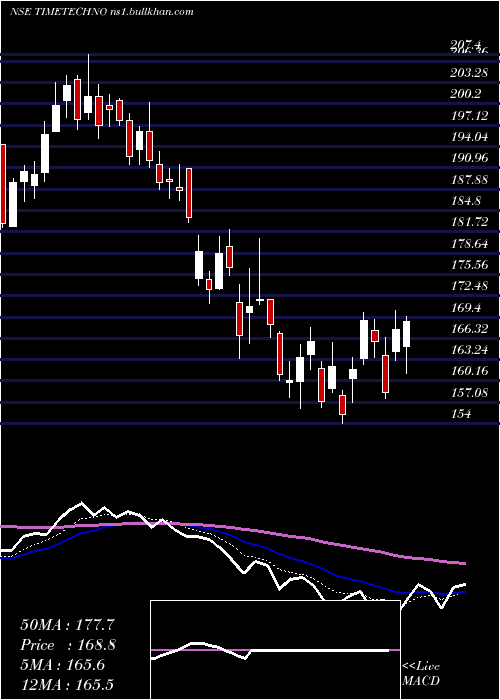The width and height of the screenshot is (500, 700).
Task: Click the 181.72 price axis label
Action: tap(469, 222)
